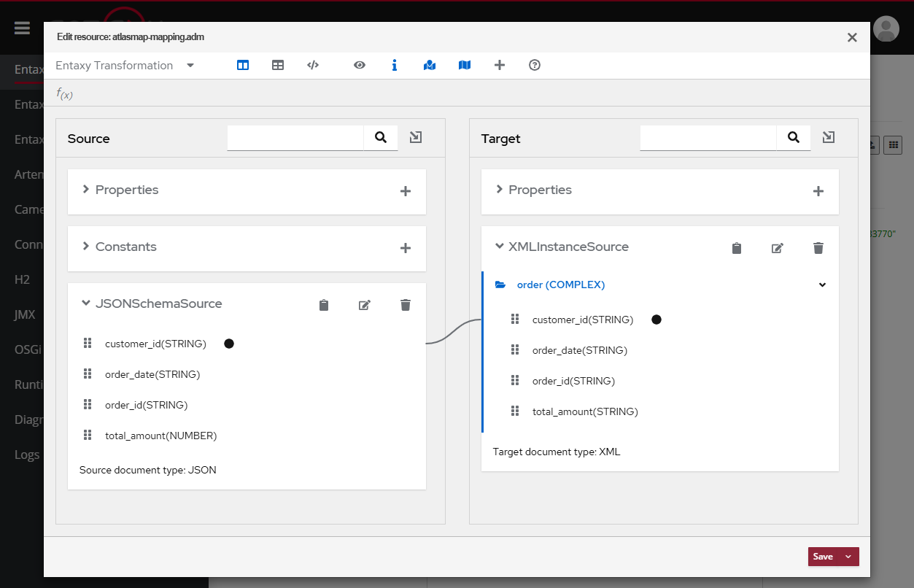914x588 pixels.
Task: Add new mapping with toolbar plus icon
Action: click(500, 65)
